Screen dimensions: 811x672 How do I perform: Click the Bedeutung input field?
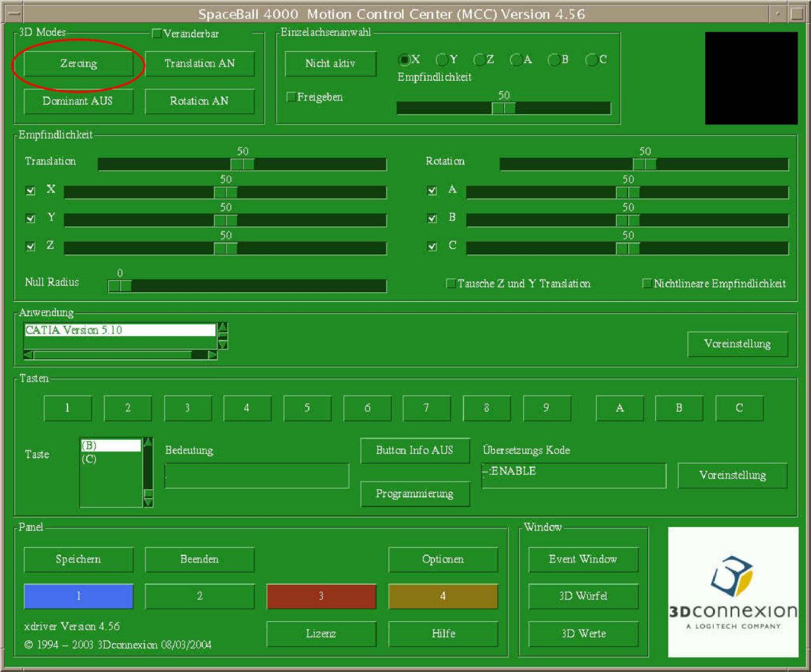pos(256,476)
